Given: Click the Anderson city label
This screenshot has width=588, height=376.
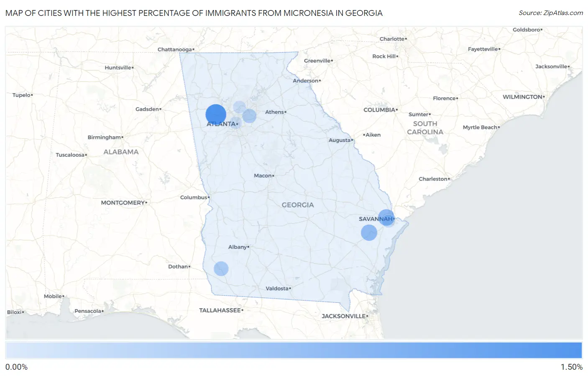Looking at the screenshot, I should 305,81.
